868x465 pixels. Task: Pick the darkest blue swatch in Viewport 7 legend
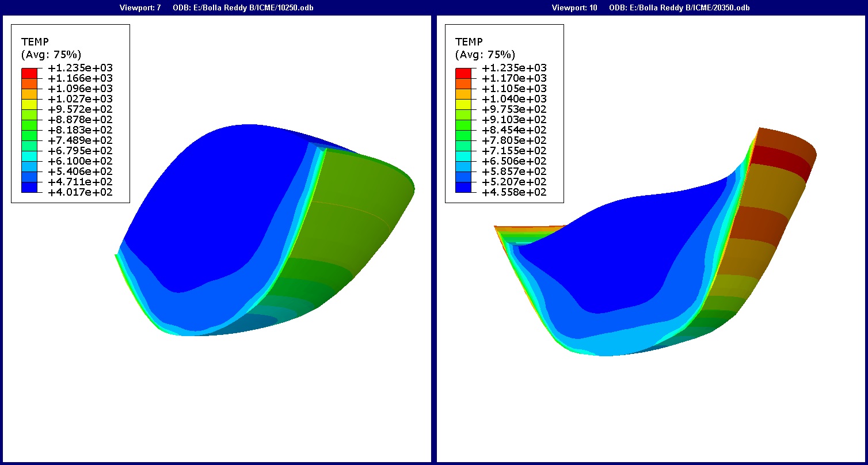29,187
